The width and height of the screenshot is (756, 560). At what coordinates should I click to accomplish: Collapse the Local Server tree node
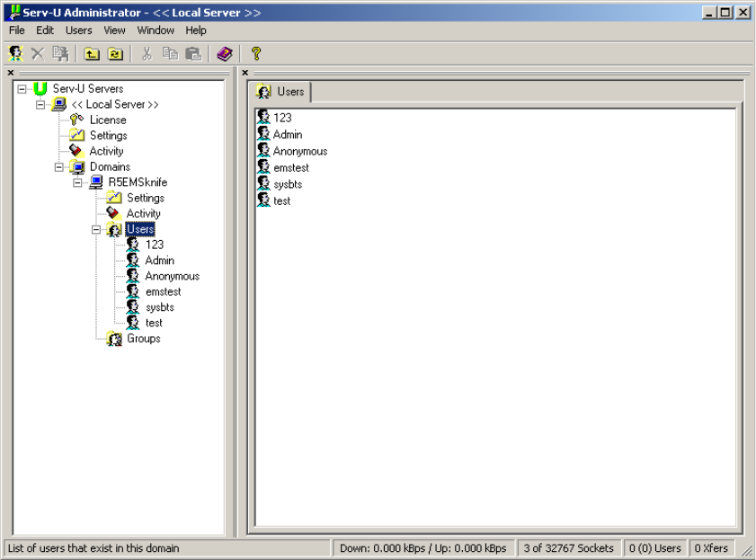pyautogui.click(x=40, y=104)
